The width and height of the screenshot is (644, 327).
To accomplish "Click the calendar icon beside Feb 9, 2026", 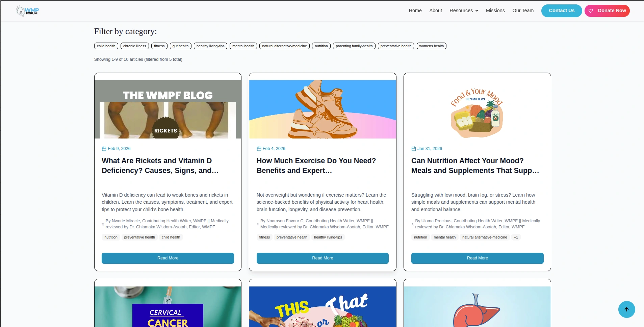I will pos(104,149).
